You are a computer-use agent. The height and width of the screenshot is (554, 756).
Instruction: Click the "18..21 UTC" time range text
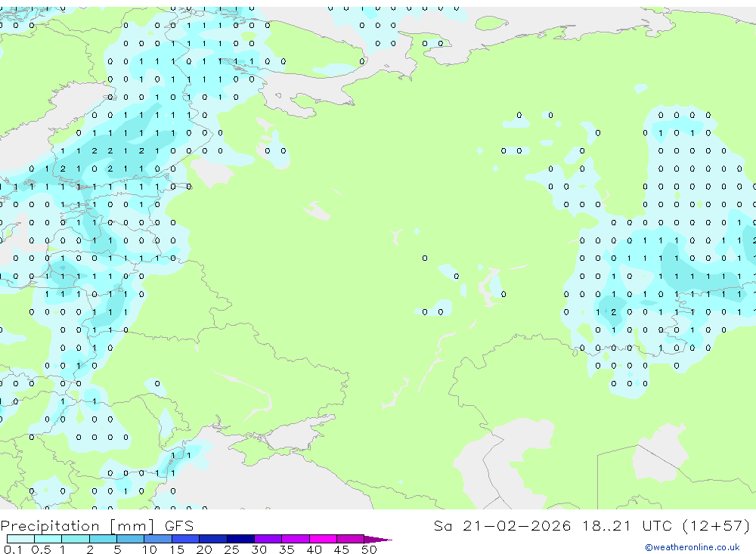[x=627, y=525]
